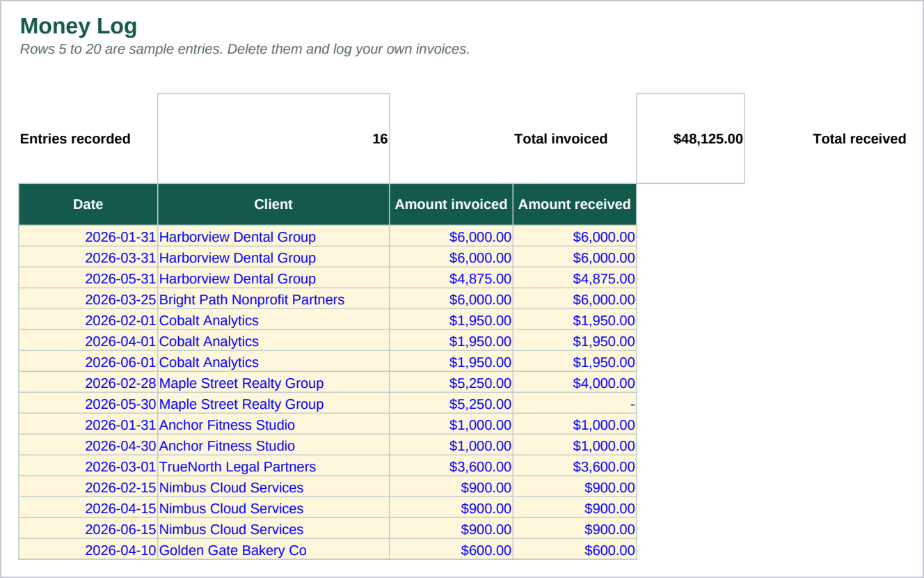Select Maple Street Realty Group in the 2026-02-28 row
The width and height of the screenshot is (924, 578).
[273, 383]
